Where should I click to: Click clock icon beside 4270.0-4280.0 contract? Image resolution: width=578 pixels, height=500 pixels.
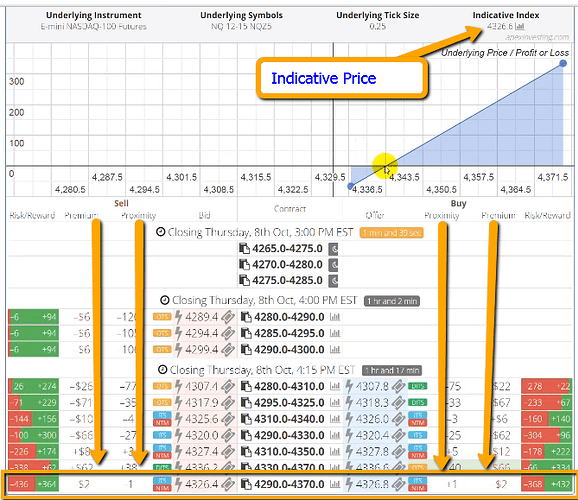pos(333,265)
